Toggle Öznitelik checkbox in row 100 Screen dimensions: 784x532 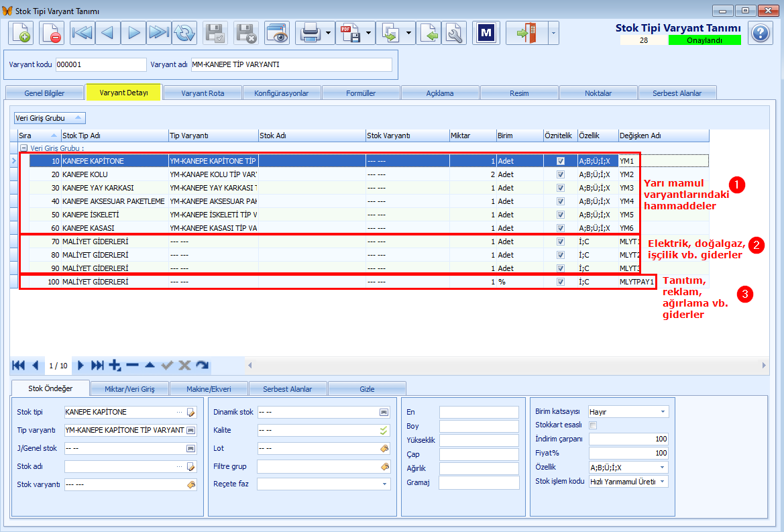[561, 282]
